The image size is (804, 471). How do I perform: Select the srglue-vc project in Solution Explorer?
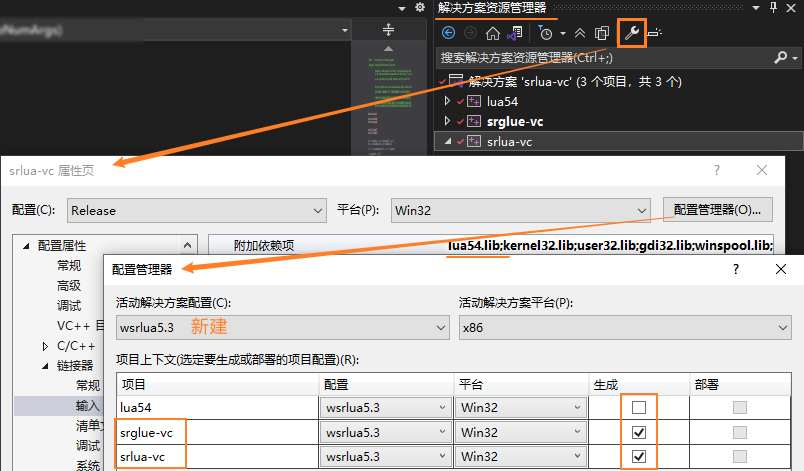click(x=515, y=121)
